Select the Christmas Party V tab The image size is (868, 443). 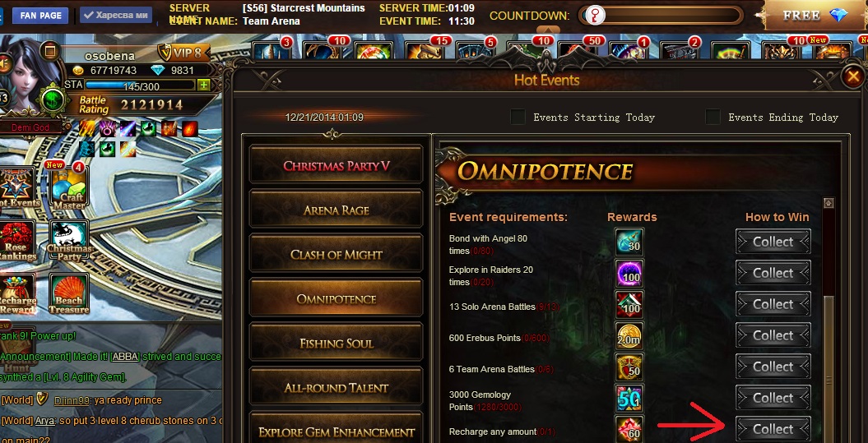point(336,166)
